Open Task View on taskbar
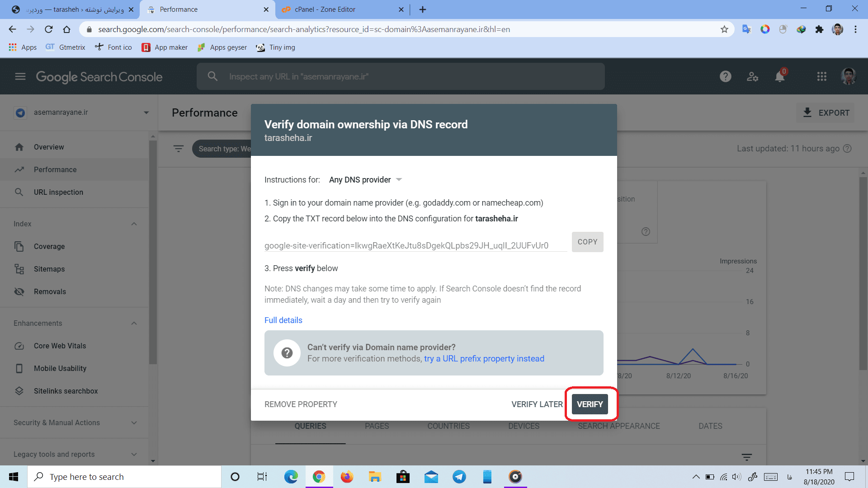 pos(262,477)
